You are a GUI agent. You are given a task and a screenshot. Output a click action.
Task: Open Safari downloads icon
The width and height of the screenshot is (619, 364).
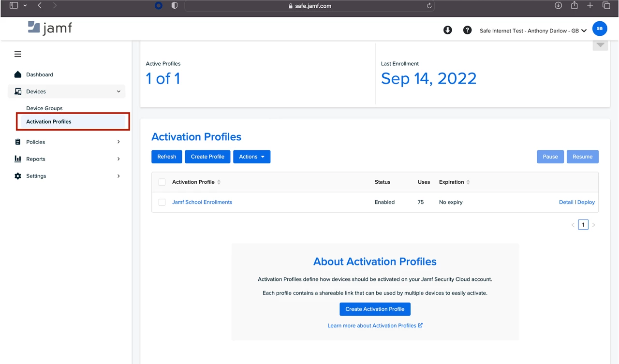point(558,5)
